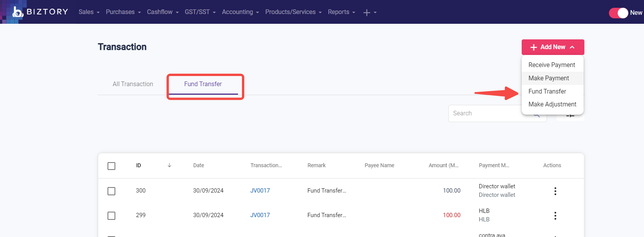The width and height of the screenshot is (644, 237).
Task: Open the plus quick-add icon in navbar
Action: pos(367,12)
